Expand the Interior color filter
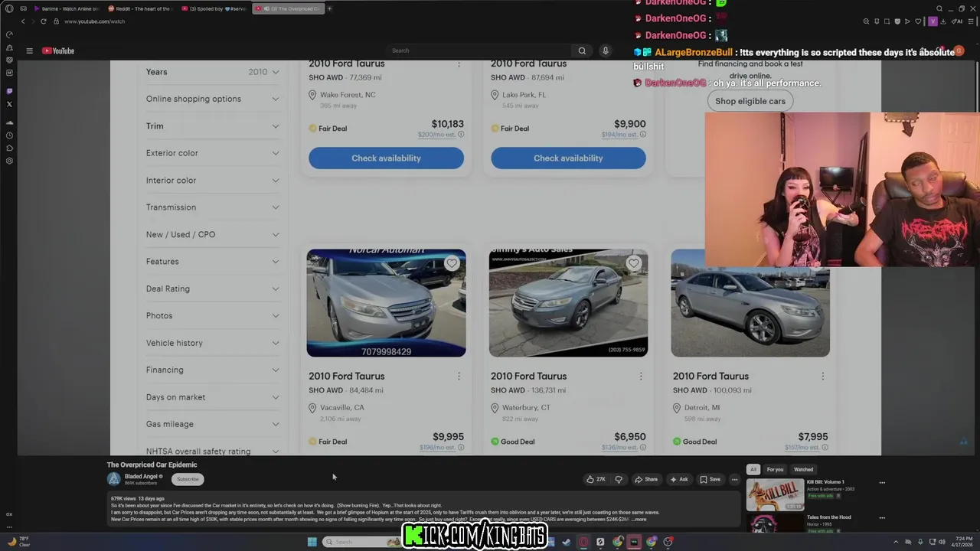The image size is (980, 551). coord(212,181)
